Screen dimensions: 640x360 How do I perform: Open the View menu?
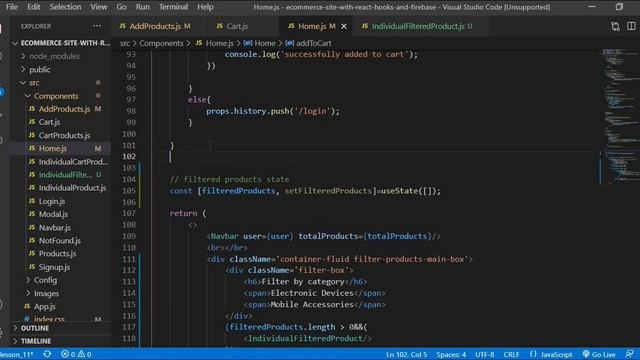(99, 7)
